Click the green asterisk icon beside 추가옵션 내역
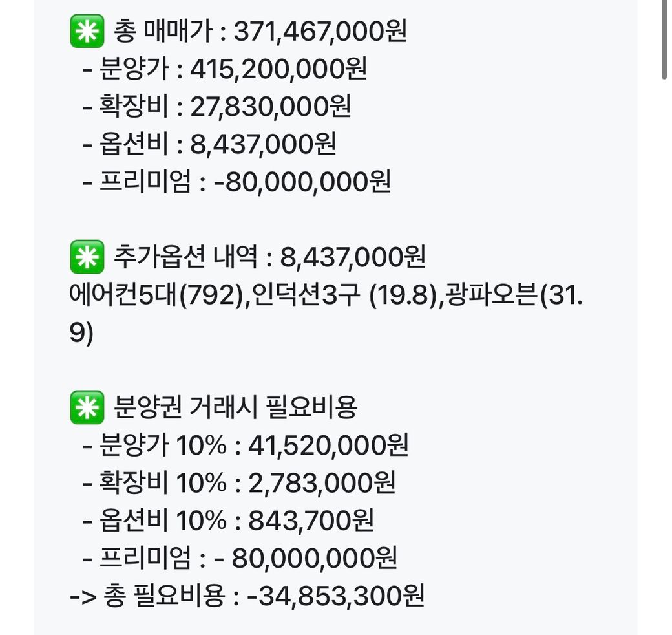This screenshot has width=672, height=635. point(87,259)
